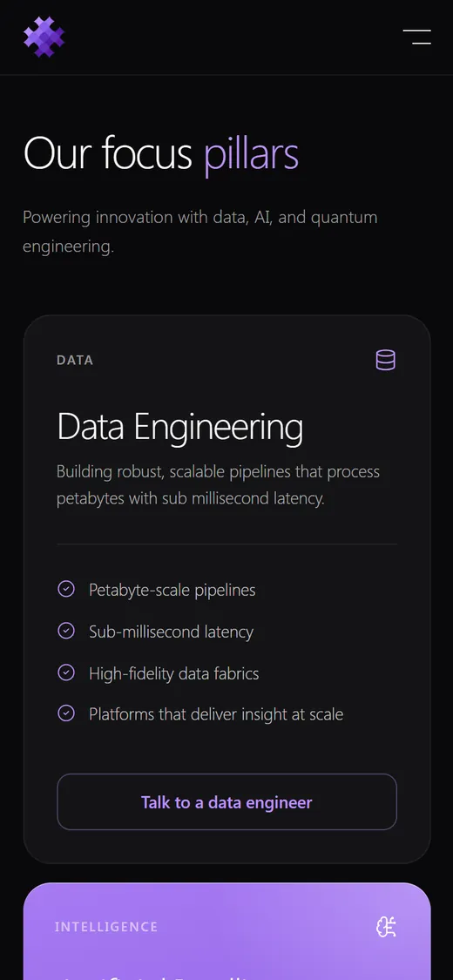Click check icon beside Sub-millisecond latency
This screenshot has height=980, width=453.
point(66,631)
